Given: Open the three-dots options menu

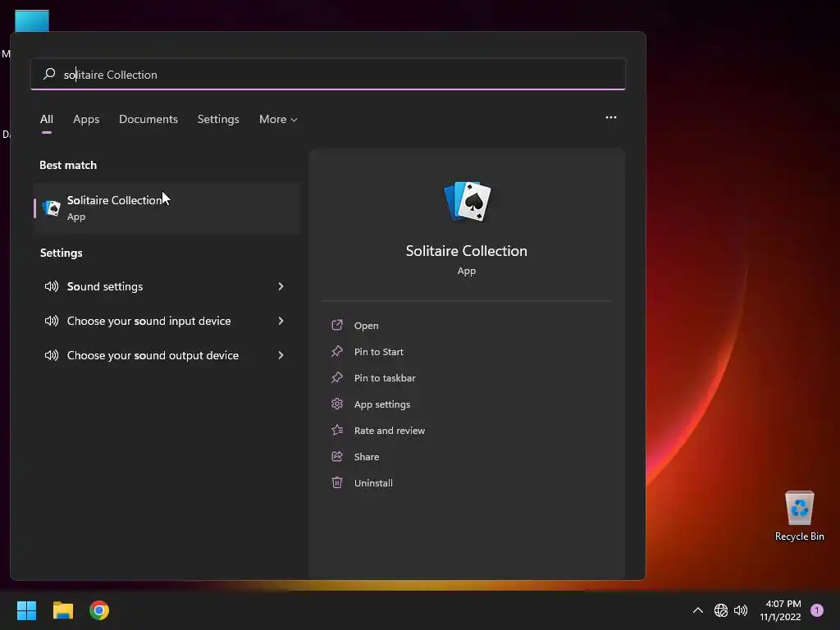Looking at the screenshot, I should [610, 117].
